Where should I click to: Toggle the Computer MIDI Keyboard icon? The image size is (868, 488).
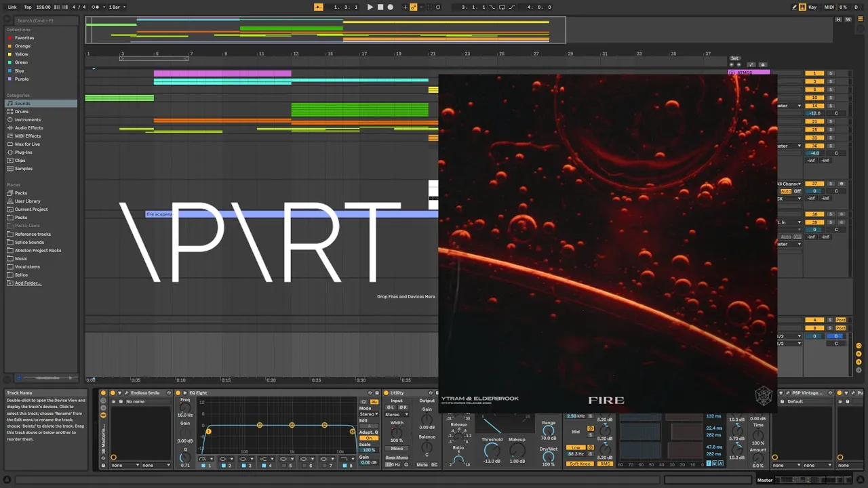click(803, 7)
